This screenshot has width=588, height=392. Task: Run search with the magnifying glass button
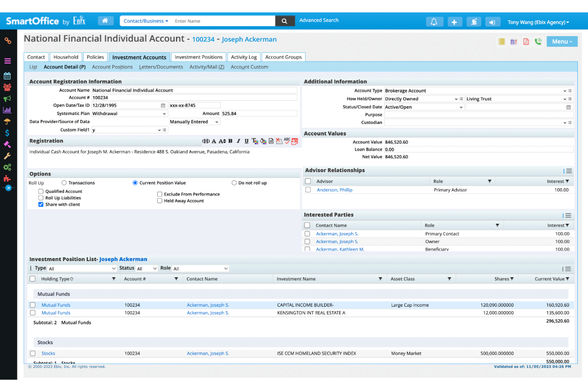point(284,21)
